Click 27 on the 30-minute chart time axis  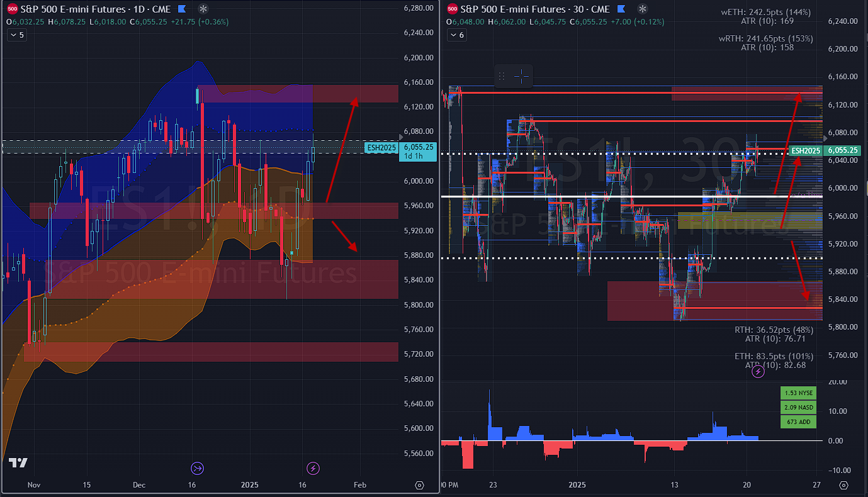[816, 485]
